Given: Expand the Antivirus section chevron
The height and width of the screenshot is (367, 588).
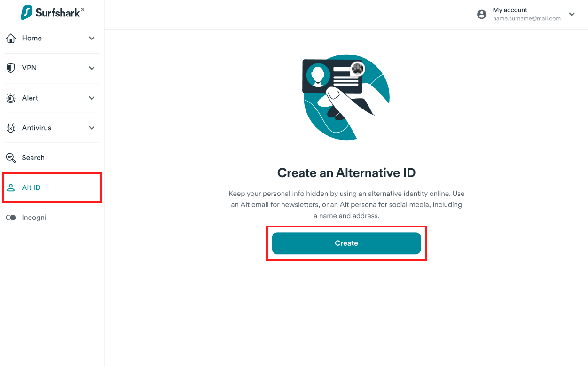Looking at the screenshot, I should (92, 128).
